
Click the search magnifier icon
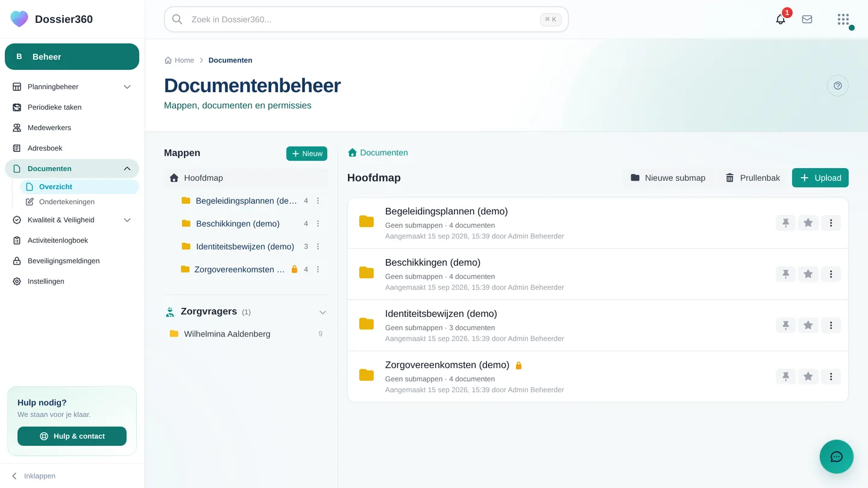tap(177, 19)
